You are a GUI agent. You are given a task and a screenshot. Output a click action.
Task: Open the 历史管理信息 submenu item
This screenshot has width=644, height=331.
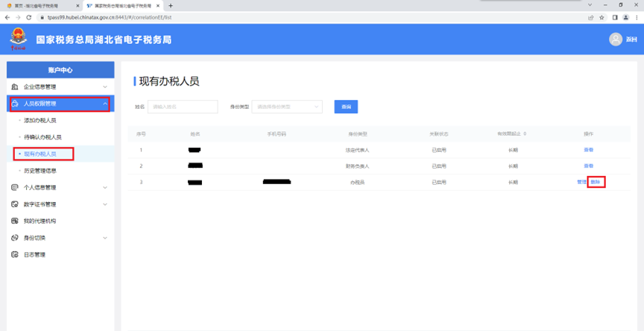(40, 171)
